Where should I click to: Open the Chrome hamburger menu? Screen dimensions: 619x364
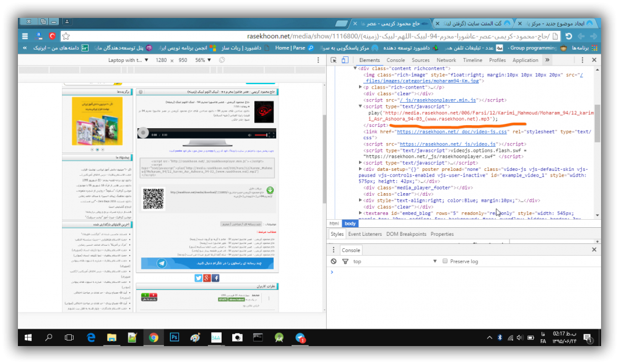click(25, 36)
